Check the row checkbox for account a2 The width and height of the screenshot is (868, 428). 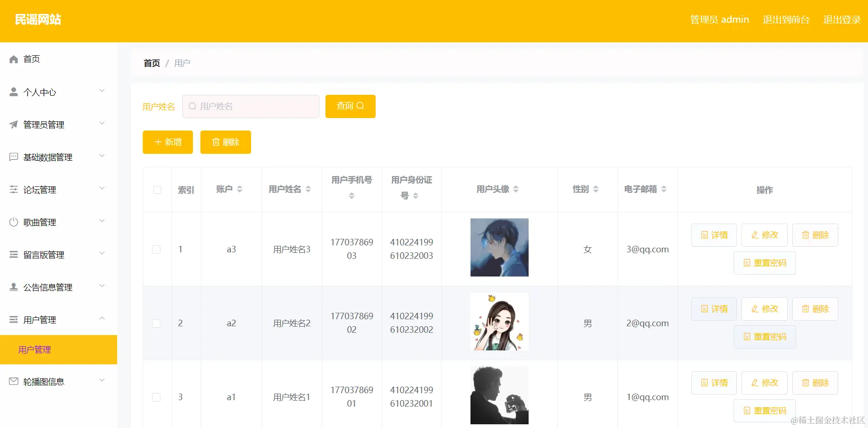157,323
